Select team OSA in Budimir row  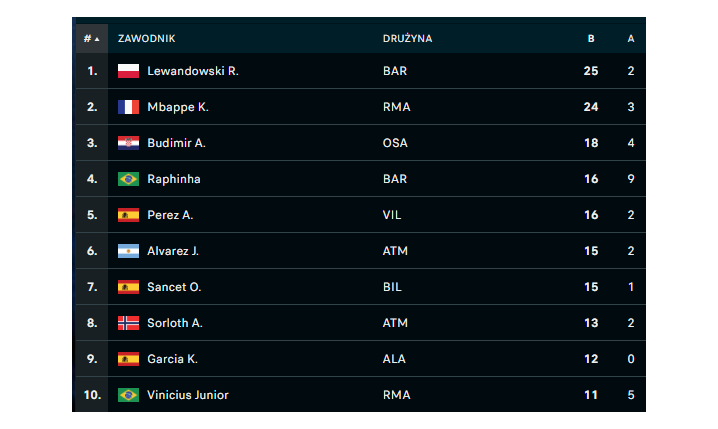(x=395, y=143)
